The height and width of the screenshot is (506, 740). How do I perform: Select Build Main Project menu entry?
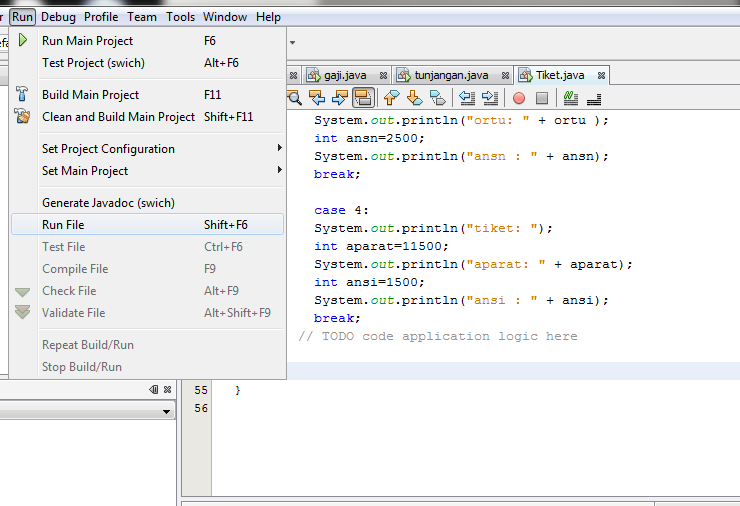(x=147, y=94)
